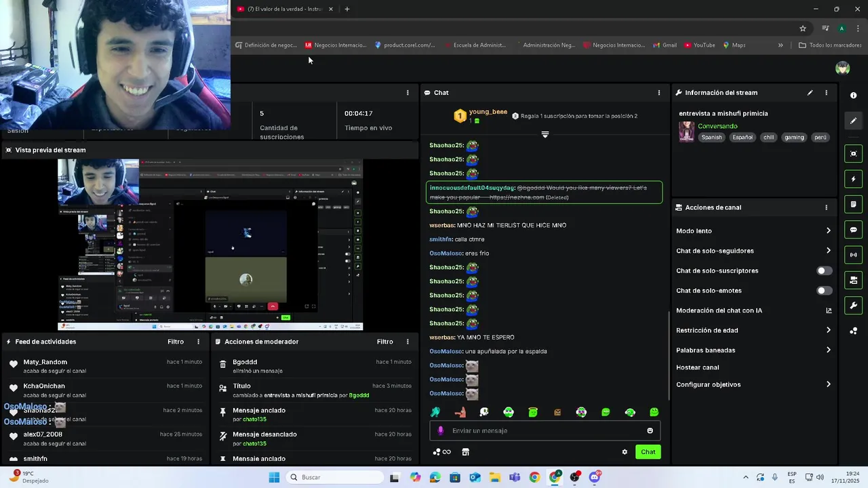This screenshot has height=488, width=868.
Task: Enable Chat de solo-emotes toggle
Action: point(824,291)
